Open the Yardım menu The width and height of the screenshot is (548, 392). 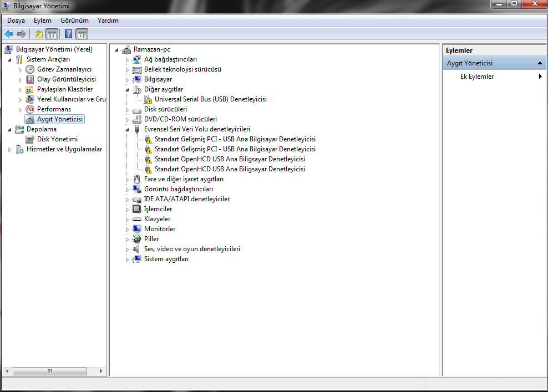(108, 21)
